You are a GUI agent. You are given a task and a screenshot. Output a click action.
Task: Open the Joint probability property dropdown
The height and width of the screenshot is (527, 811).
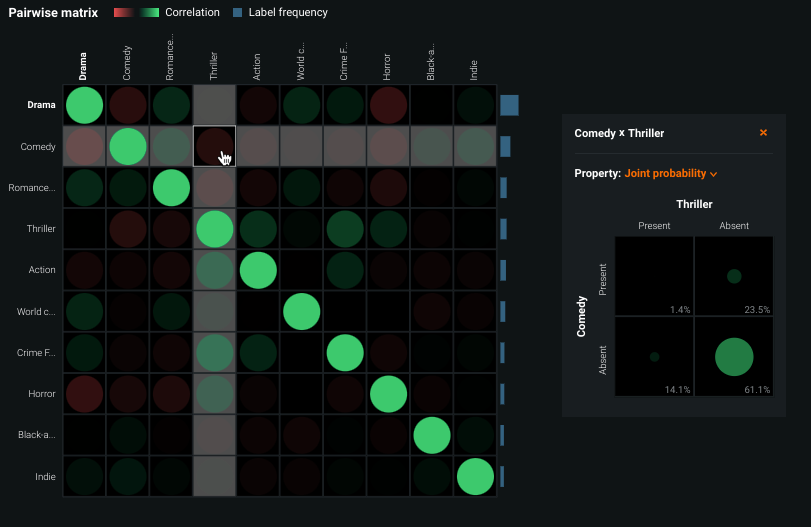click(x=671, y=174)
